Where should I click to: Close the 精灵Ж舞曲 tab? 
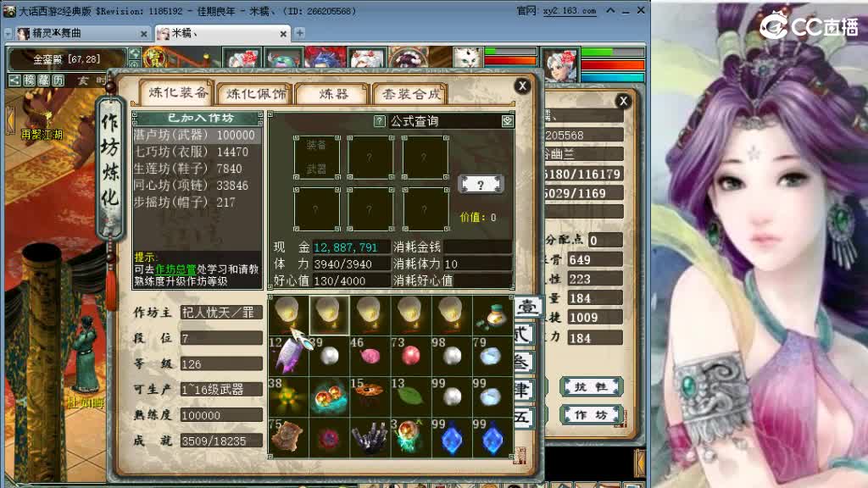tap(144, 34)
